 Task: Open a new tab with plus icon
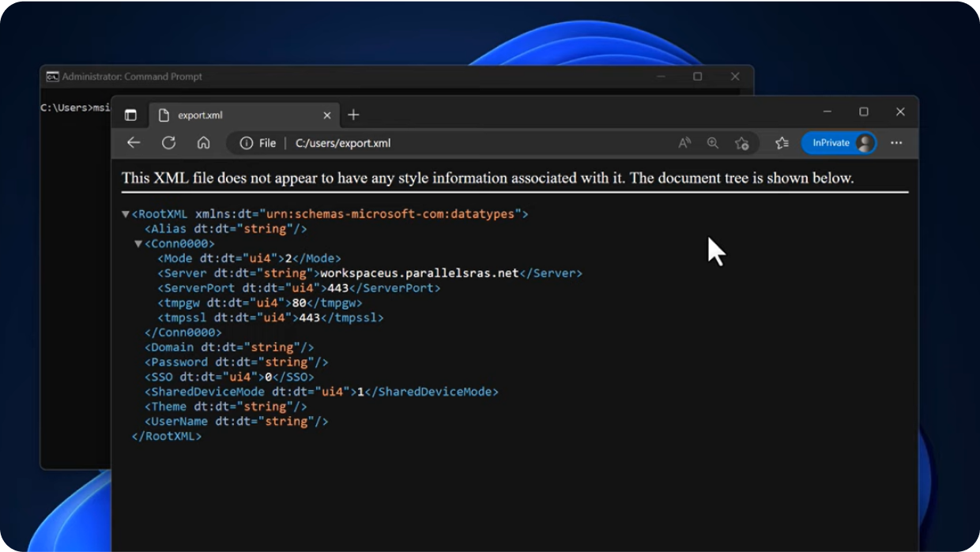(x=353, y=115)
